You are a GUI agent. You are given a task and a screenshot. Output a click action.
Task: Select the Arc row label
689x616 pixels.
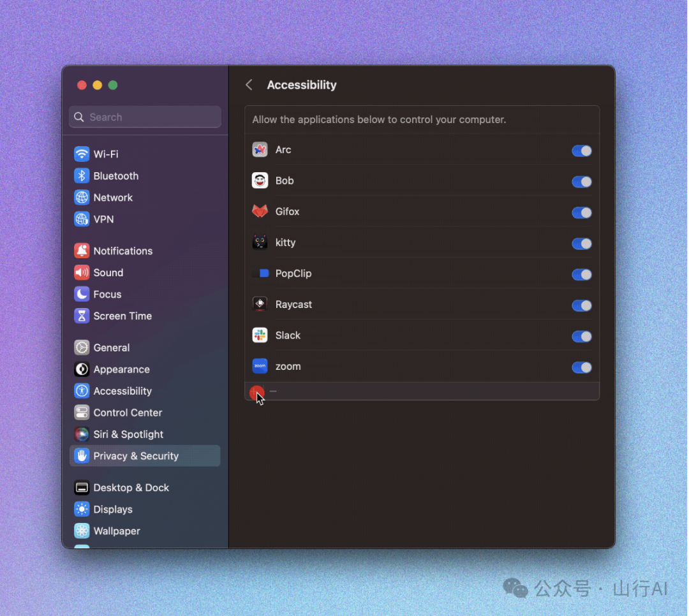point(283,150)
